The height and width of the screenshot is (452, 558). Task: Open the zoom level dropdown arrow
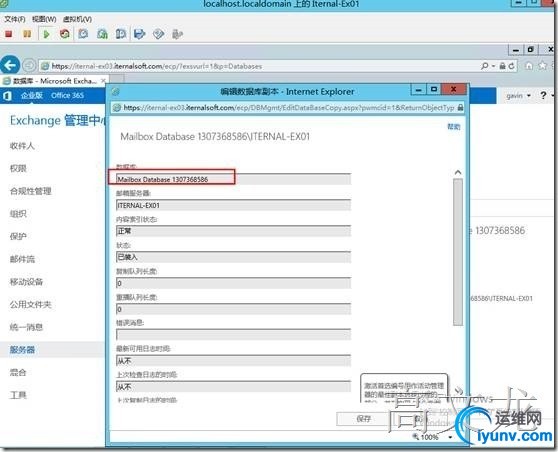click(451, 437)
